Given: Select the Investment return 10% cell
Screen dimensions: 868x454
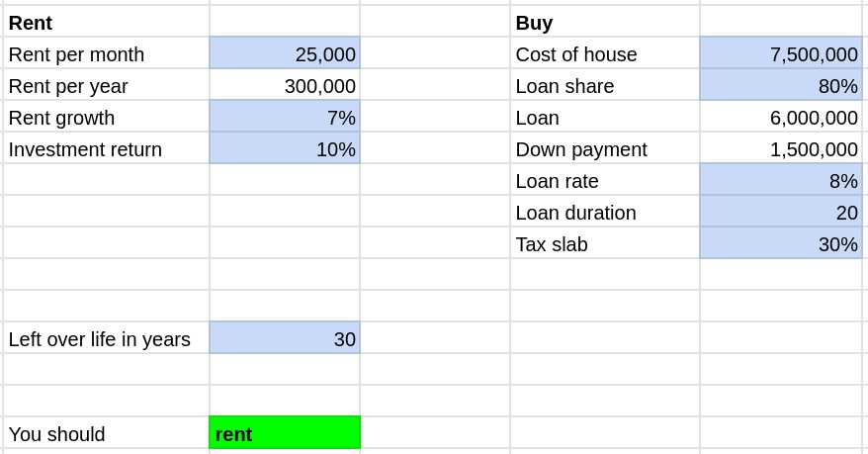Looking at the screenshot, I should pos(285,147).
